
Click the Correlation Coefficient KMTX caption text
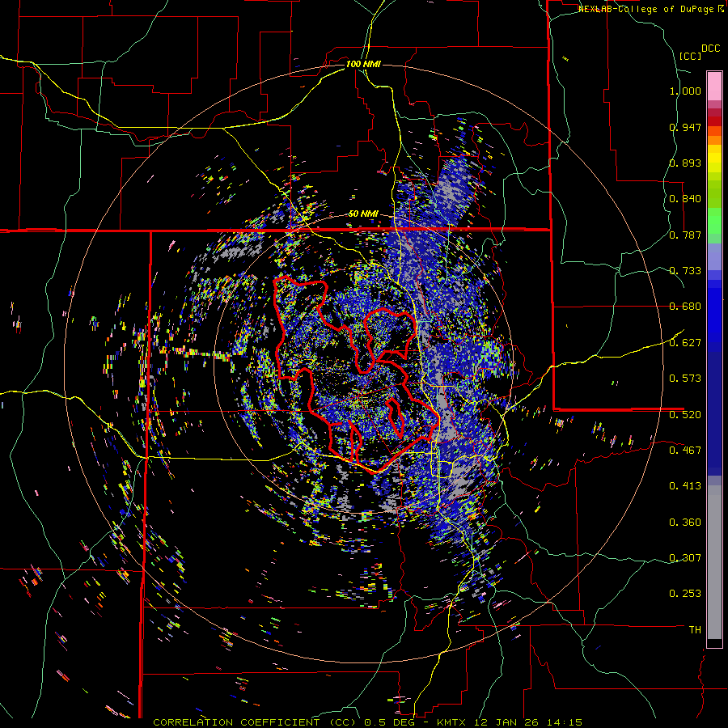[x=367, y=722]
